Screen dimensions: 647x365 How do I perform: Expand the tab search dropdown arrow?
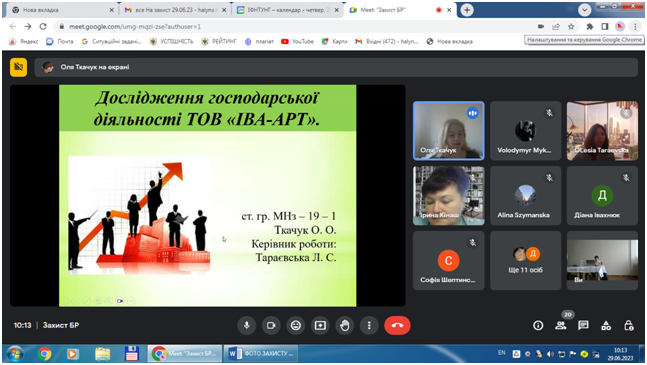point(584,10)
